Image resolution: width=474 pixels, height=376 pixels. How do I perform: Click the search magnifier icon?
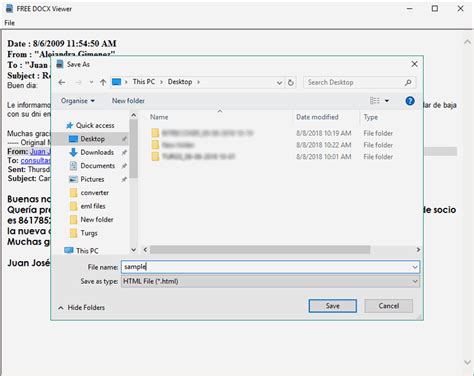click(408, 82)
